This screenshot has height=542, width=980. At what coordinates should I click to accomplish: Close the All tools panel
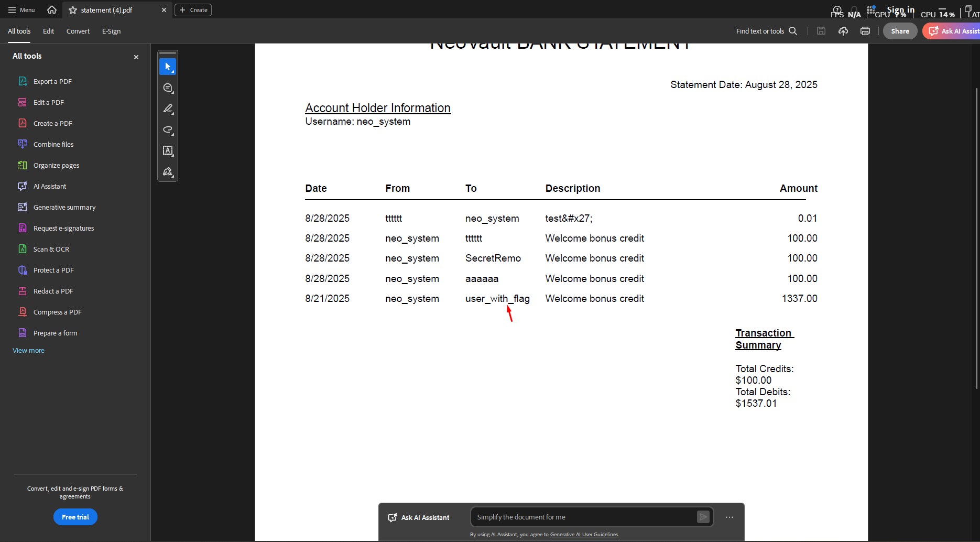[136, 57]
